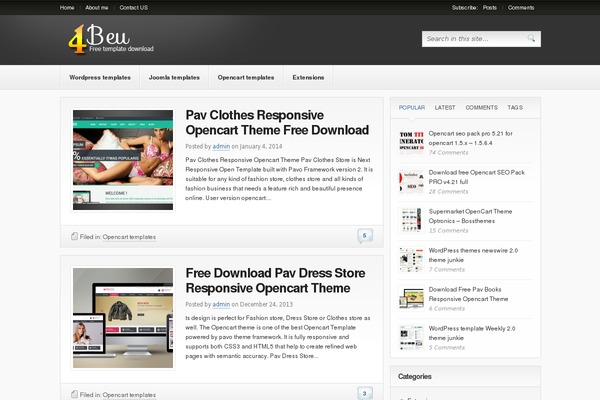Subscribe to Comments feed
600x400 pixels.
point(521,8)
